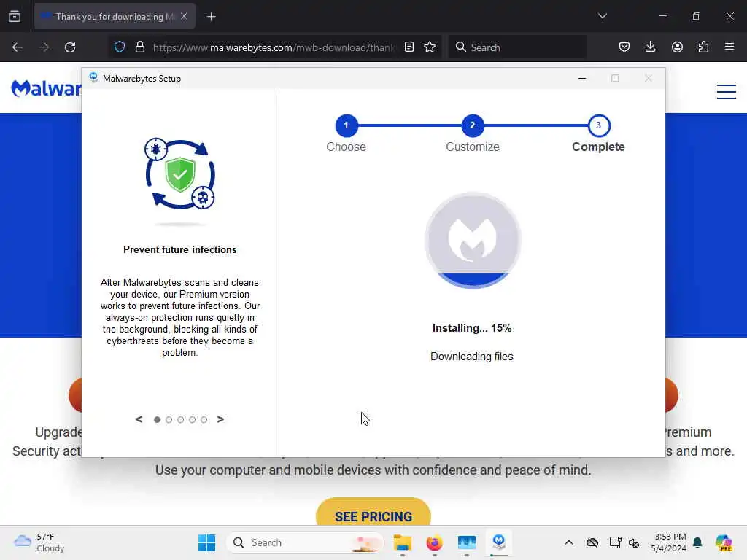Click the 'Prevent future infections' heading
The height and width of the screenshot is (560, 747).
[x=179, y=249]
